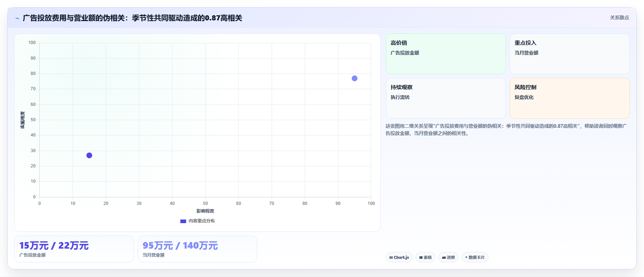The height and width of the screenshot is (277, 644).
Task: Select the 表格 tag chip
Action: tap(425, 257)
